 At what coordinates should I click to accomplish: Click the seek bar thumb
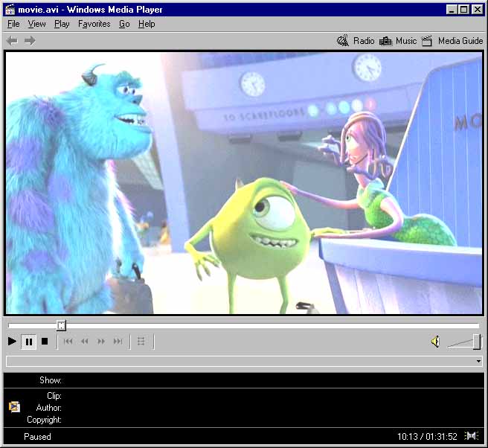coord(61,326)
